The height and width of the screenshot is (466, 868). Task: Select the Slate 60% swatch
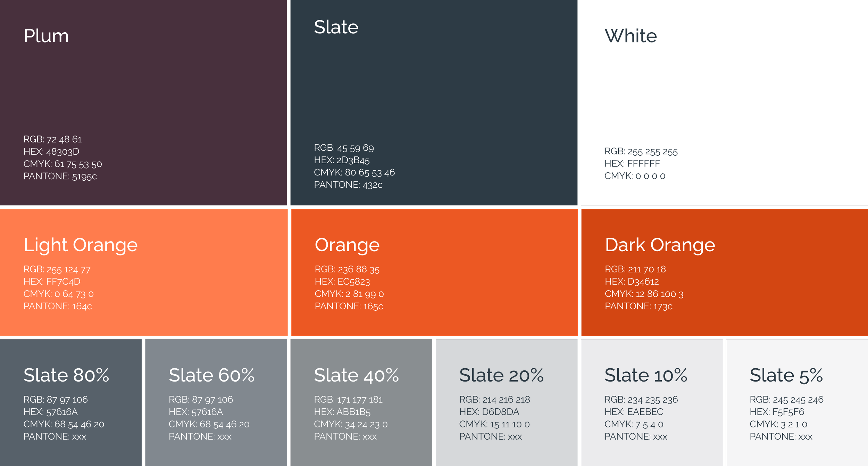point(216,403)
